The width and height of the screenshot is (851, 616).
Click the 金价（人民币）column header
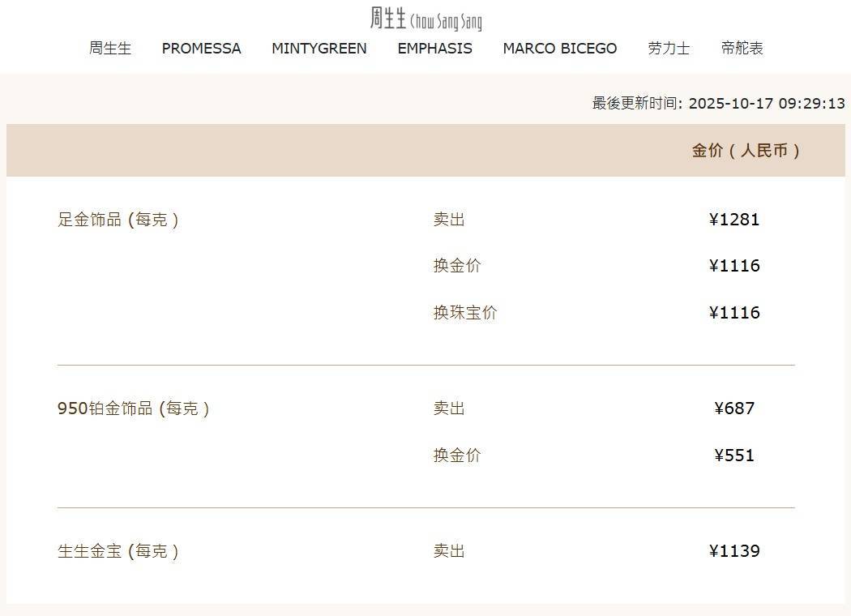click(746, 151)
